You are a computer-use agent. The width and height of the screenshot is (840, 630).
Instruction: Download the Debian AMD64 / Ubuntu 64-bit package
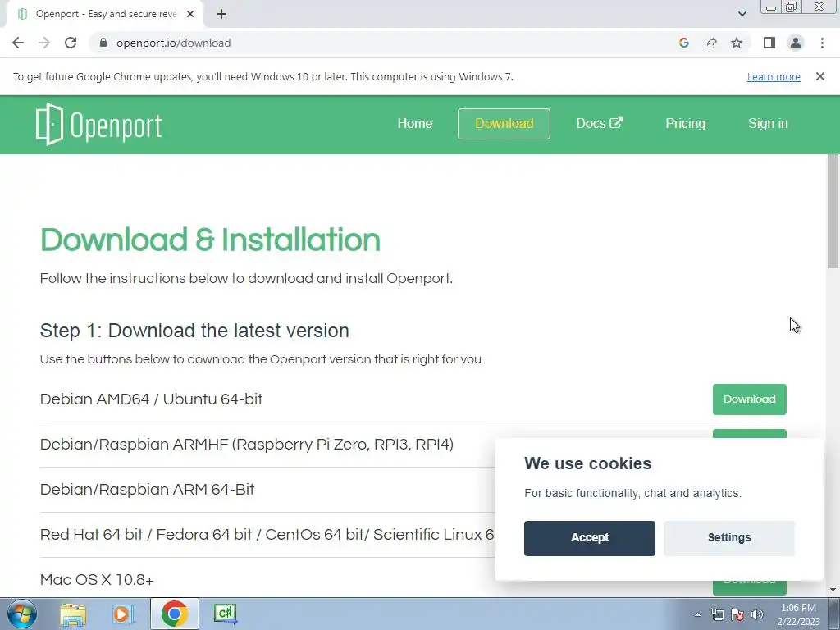click(x=750, y=399)
